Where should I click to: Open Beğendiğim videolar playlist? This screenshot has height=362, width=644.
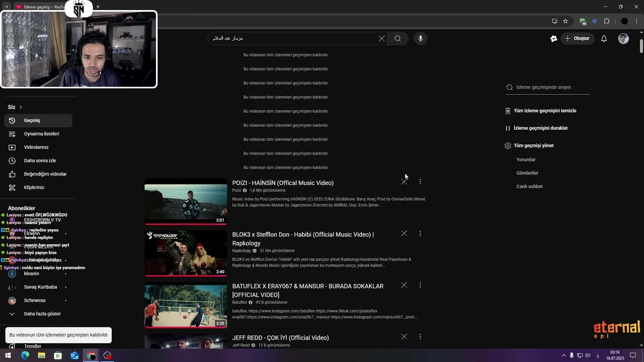pos(38,174)
